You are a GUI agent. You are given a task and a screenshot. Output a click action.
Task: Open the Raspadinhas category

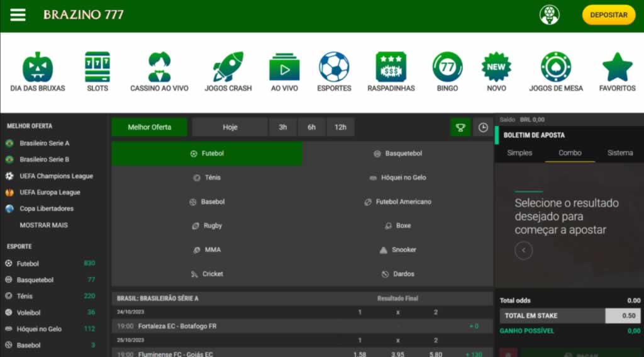pos(391,72)
